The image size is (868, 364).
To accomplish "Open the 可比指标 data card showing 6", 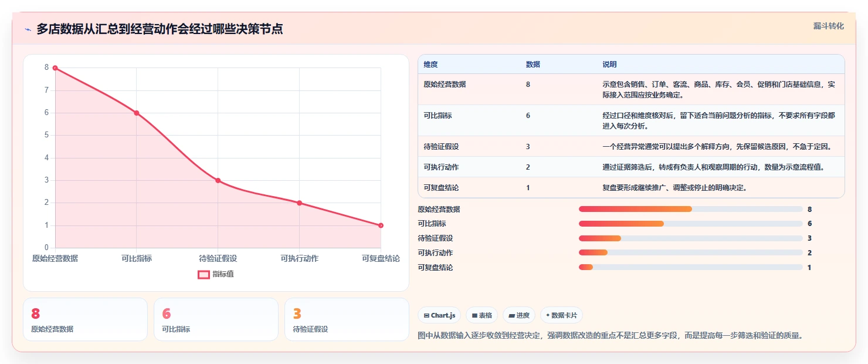I will point(216,319).
